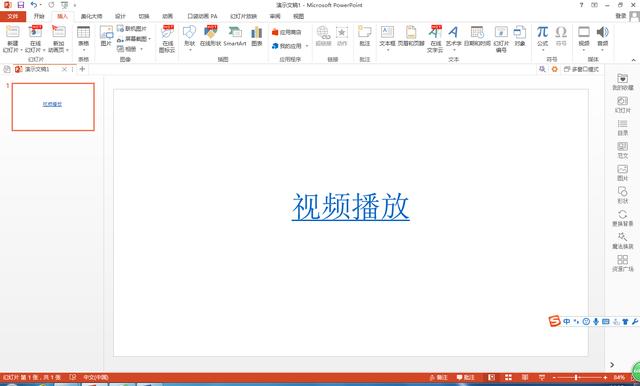
Task: Close the 演示文稿1 document tab
Action: coord(64,69)
